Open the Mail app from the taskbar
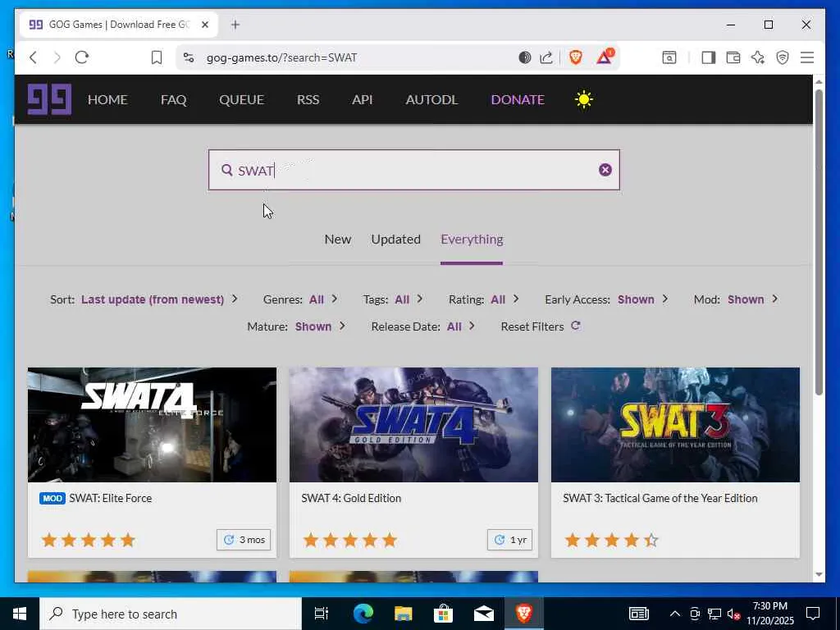840x630 pixels. (x=483, y=614)
